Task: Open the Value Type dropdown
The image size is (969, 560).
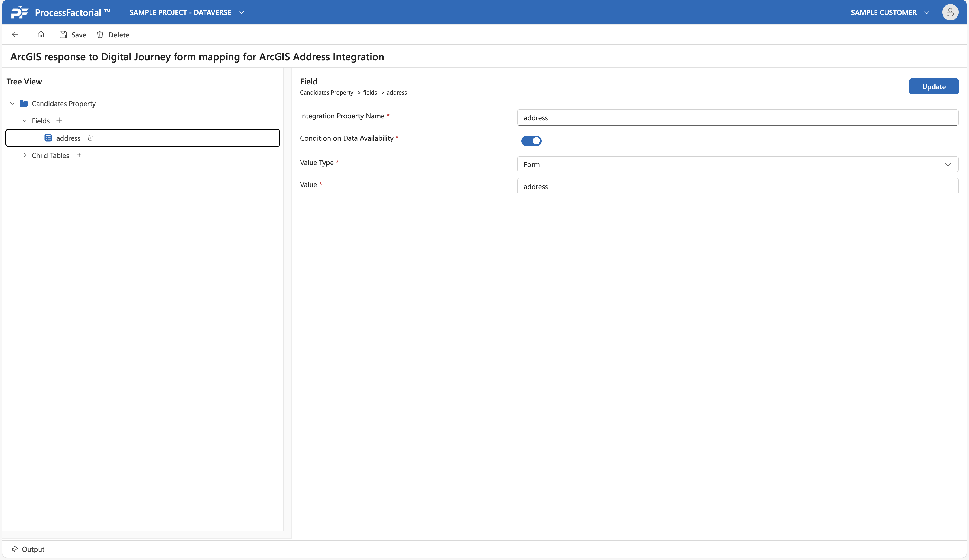Action: click(x=737, y=164)
